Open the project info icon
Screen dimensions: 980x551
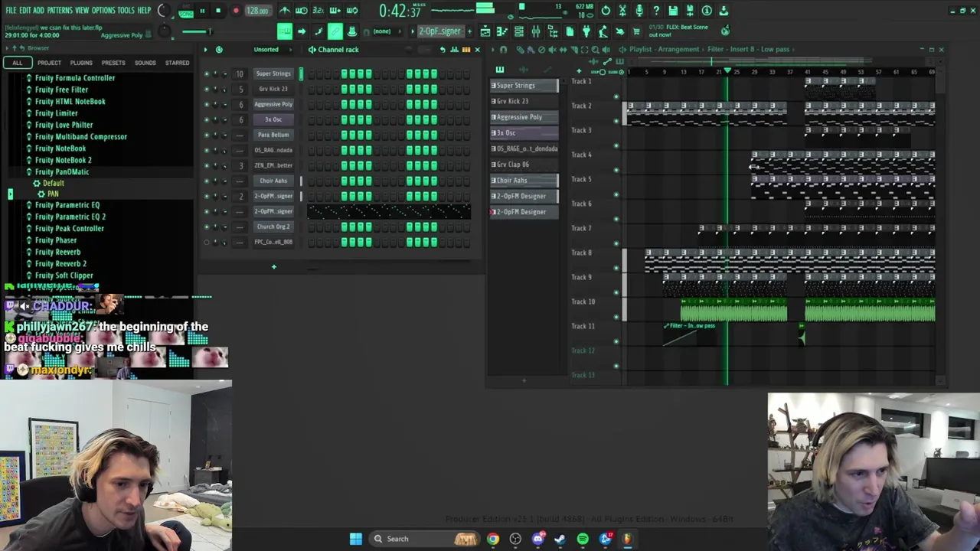pyautogui.click(x=707, y=11)
